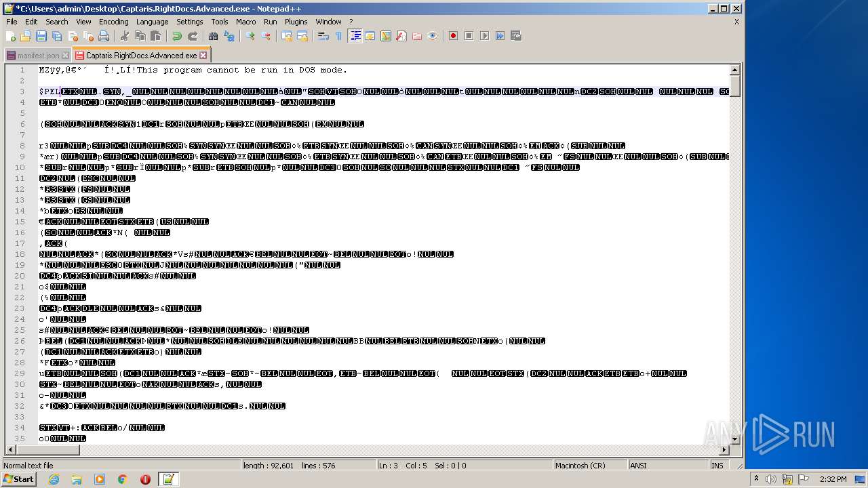This screenshot has width=868, height=488.
Task: Open the Folder as Workspace icon
Action: point(416,36)
